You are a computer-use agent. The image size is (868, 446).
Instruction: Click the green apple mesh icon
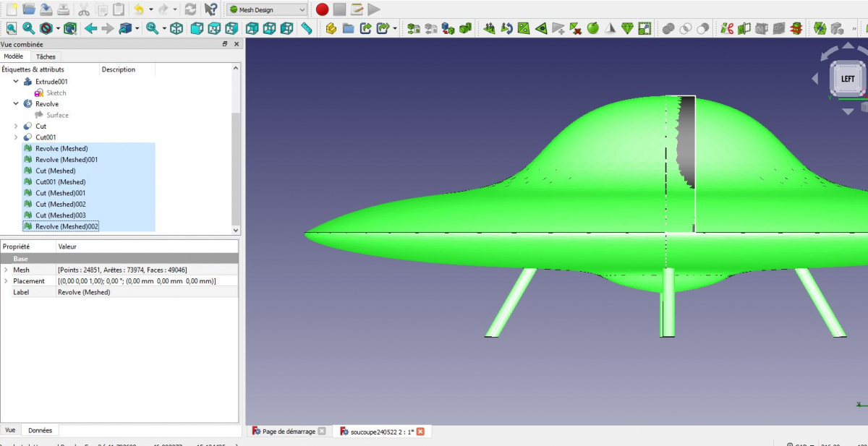[593, 28]
